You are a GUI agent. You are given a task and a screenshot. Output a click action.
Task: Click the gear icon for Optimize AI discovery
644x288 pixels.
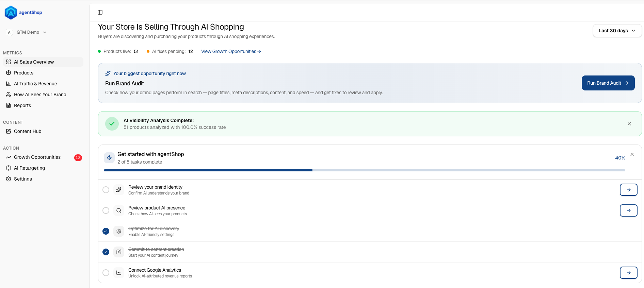[x=119, y=231]
